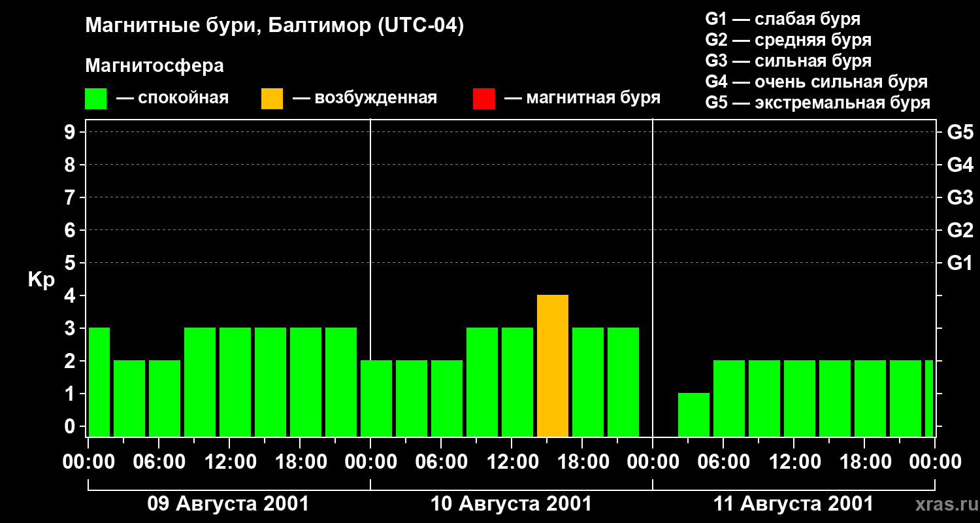
Task: Click the "G2" label on the right axis
Action: 960,230
